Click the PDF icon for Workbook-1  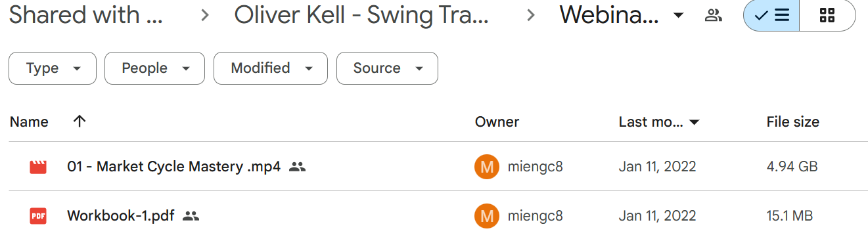38,215
